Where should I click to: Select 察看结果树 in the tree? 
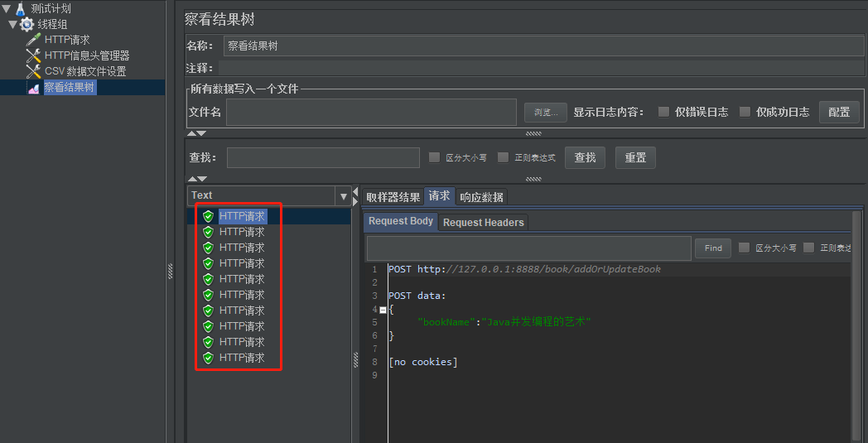pyautogui.click(x=70, y=88)
